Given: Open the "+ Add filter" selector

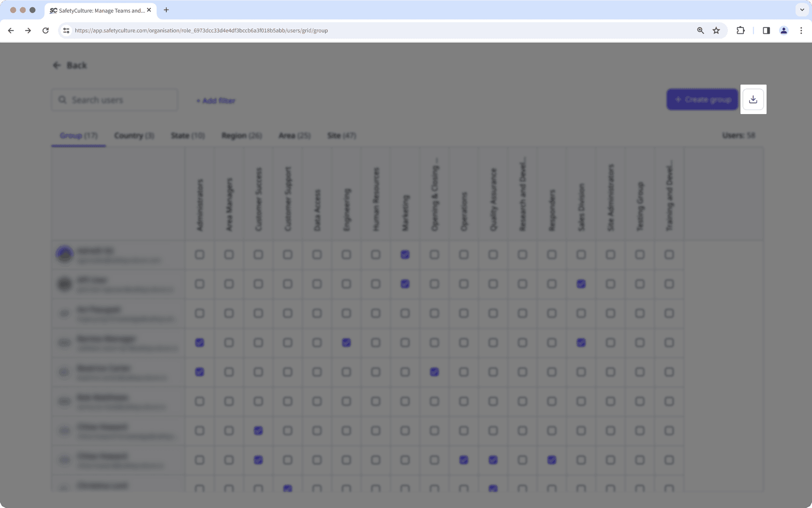Looking at the screenshot, I should [x=215, y=101].
